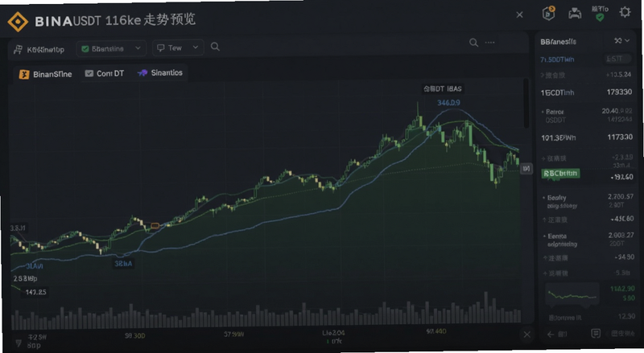This screenshot has width=644, height=353.
Task: Click the chart icon left of KoKineibp
Action: pos(18,50)
